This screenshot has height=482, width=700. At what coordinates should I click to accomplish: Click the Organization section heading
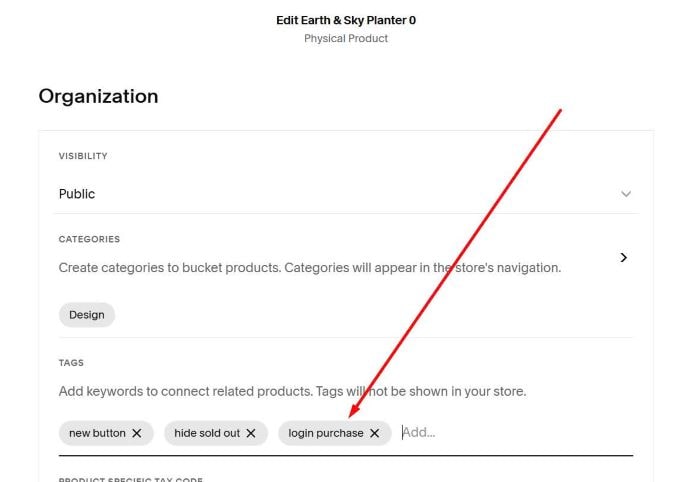(98, 97)
